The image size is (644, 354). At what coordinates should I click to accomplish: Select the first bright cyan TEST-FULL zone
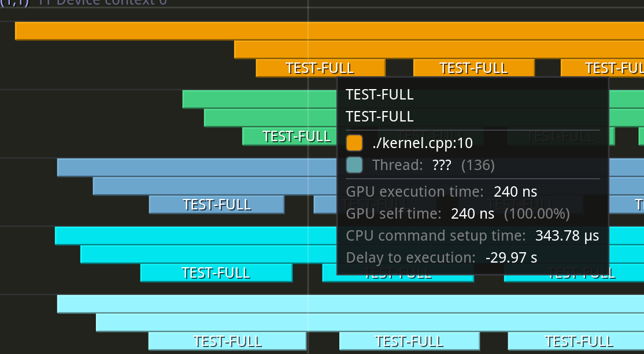click(216, 273)
